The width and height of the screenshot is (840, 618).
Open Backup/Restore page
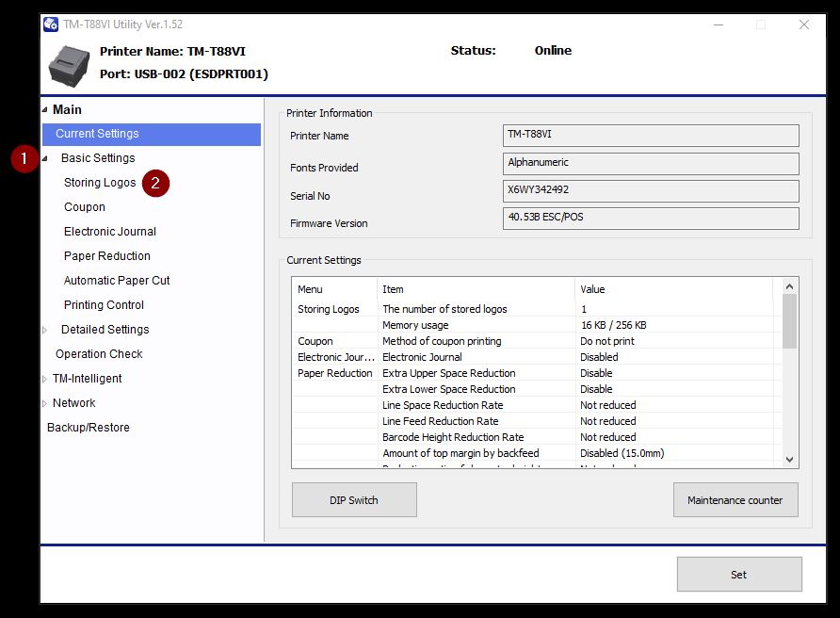(89, 428)
